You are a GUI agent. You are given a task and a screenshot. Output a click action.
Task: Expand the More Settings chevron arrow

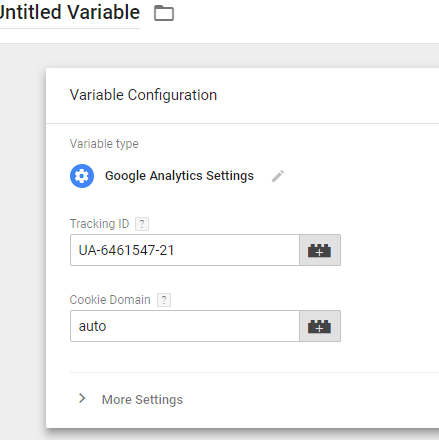(x=82, y=398)
